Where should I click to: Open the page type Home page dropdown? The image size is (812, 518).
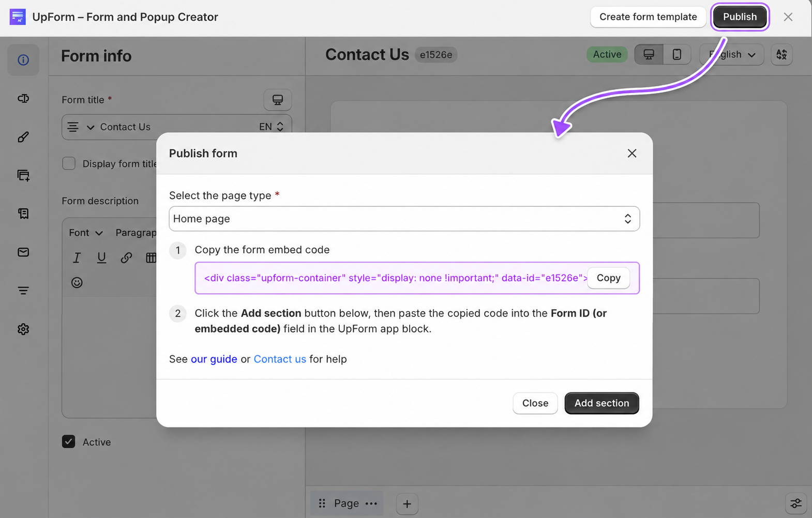pos(404,219)
